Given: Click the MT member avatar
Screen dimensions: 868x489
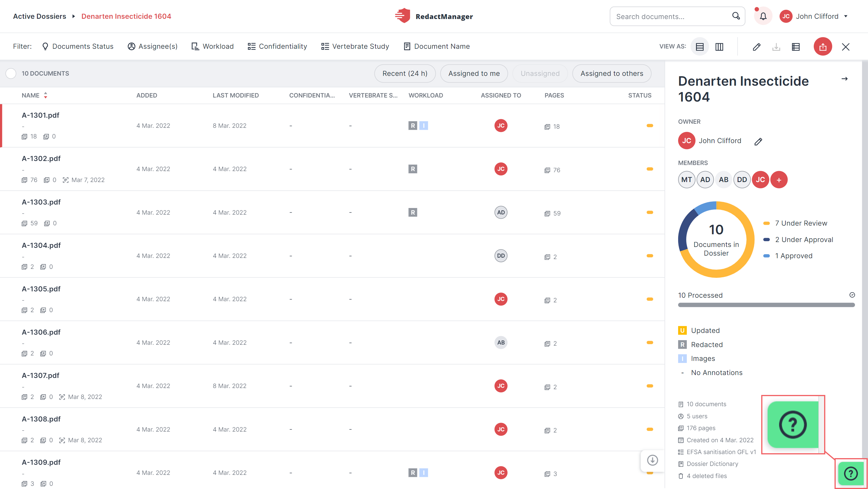Looking at the screenshot, I should pos(686,180).
